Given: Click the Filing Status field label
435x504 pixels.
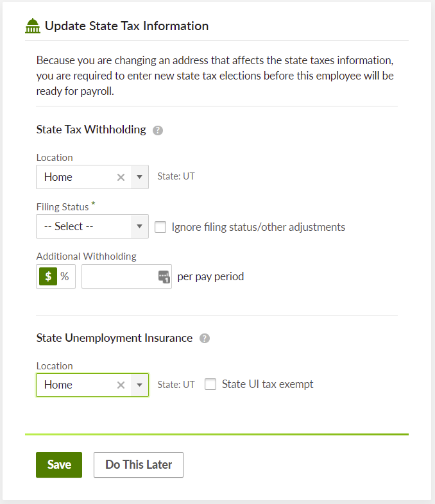Looking at the screenshot, I should pyautogui.click(x=63, y=207).
